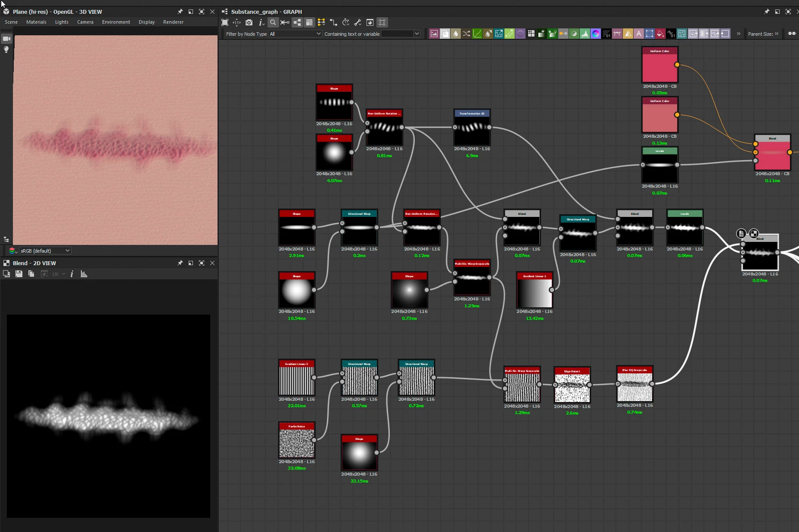Open the Scene menu in 3D view
Image resolution: width=799 pixels, height=532 pixels.
11,22
